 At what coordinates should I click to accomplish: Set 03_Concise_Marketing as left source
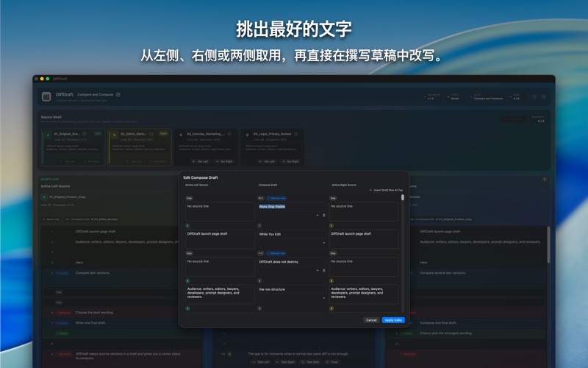click(x=200, y=161)
